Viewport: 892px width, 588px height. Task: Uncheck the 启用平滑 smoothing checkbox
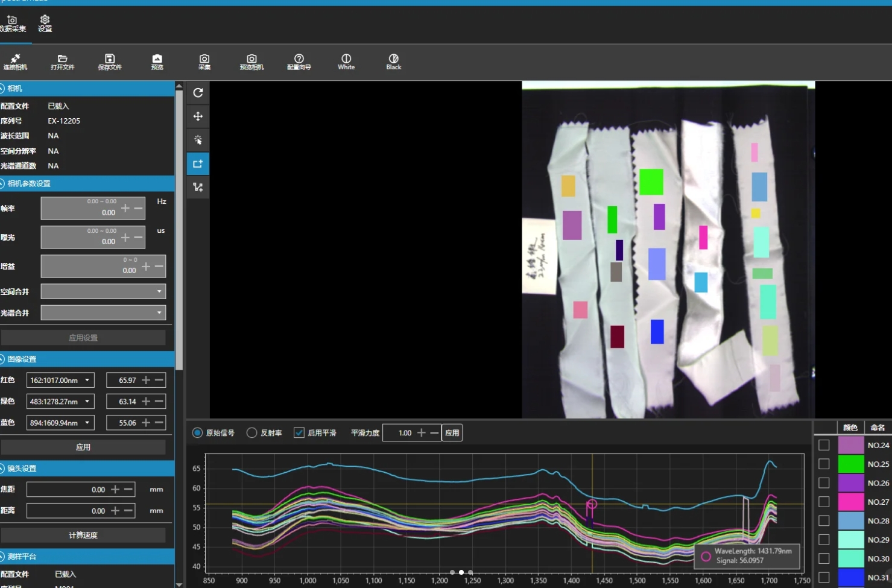pos(299,433)
